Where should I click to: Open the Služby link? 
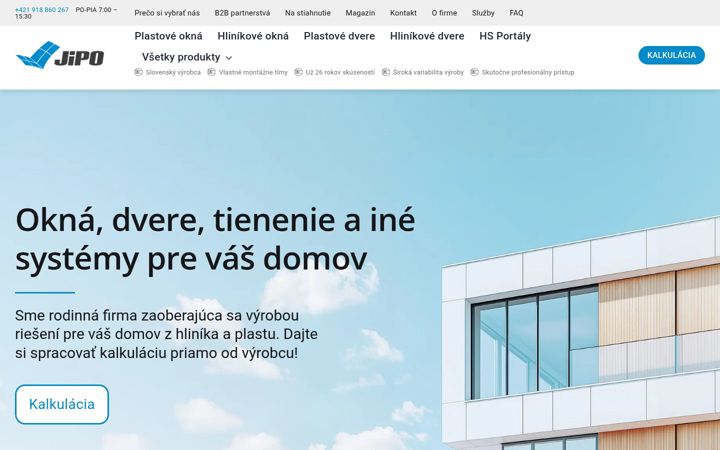(483, 13)
